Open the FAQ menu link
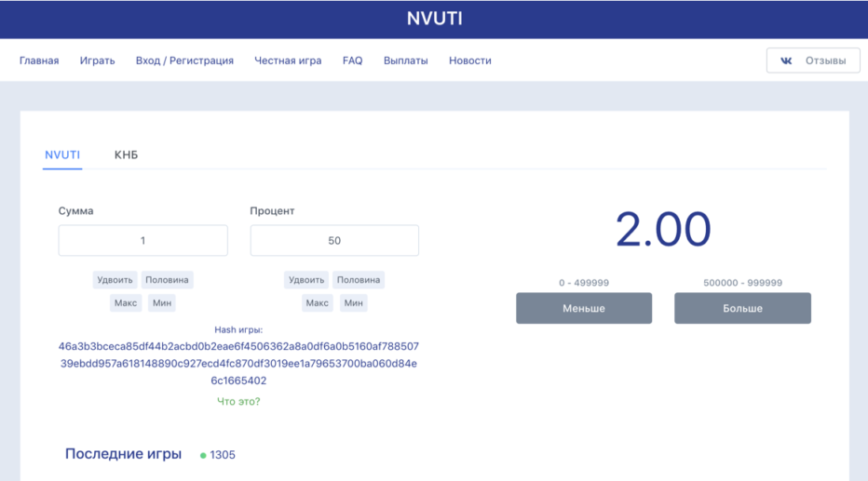868x481 pixels. (353, 60)
